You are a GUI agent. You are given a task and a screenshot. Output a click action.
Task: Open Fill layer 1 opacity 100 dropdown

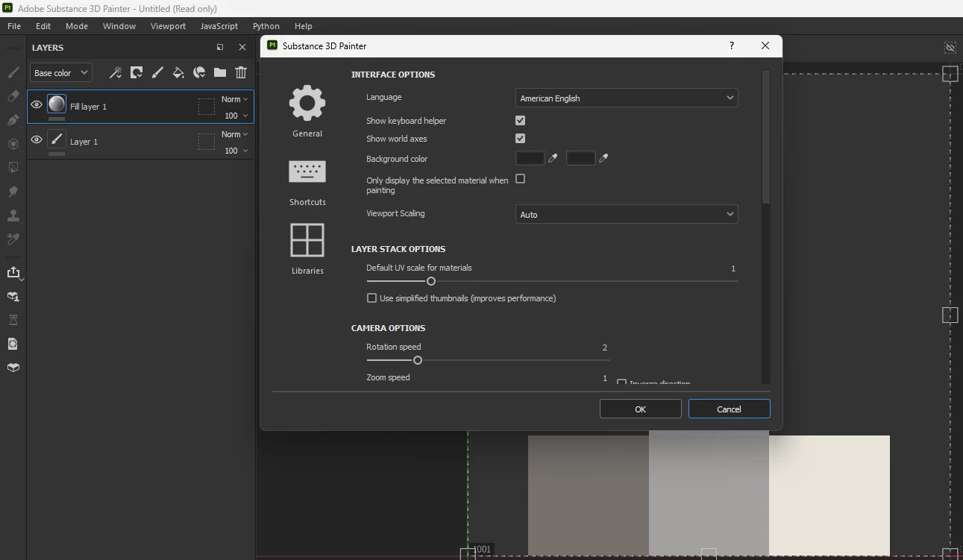(x=236, y=116)
